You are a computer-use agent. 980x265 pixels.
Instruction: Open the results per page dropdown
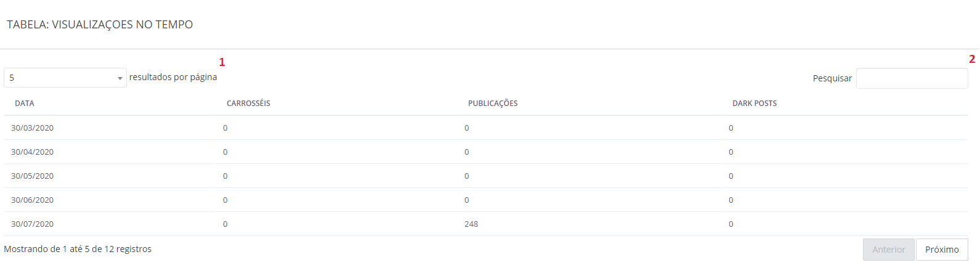click(65, 78)
